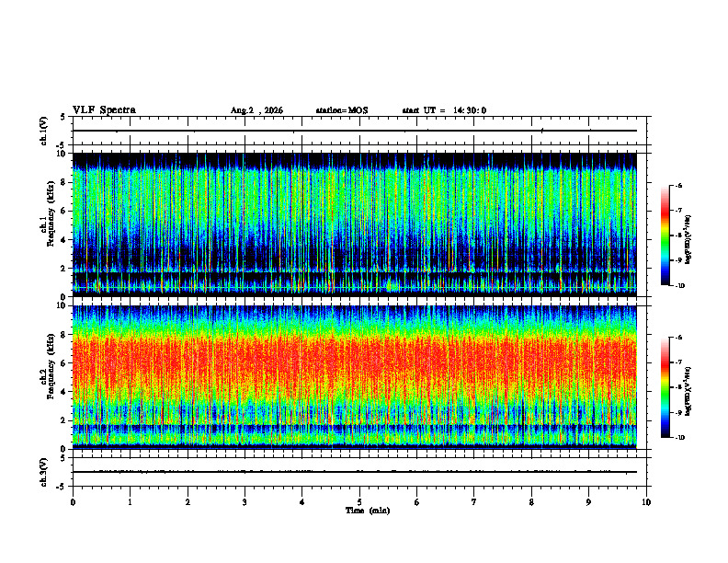The image size is (728, 563).
Task: Click the time axis tick label "5"
Action: (x=359, y=502)
